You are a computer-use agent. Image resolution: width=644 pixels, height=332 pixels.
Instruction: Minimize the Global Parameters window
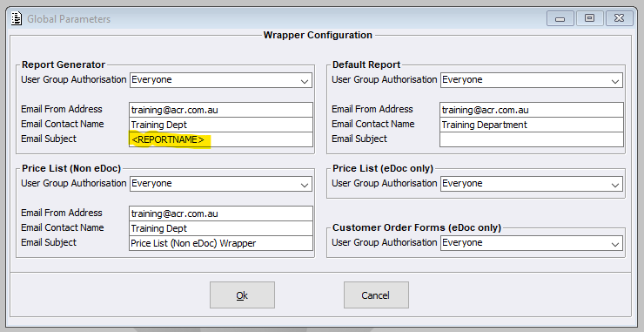pyautogui.click(x=560, y=19)
